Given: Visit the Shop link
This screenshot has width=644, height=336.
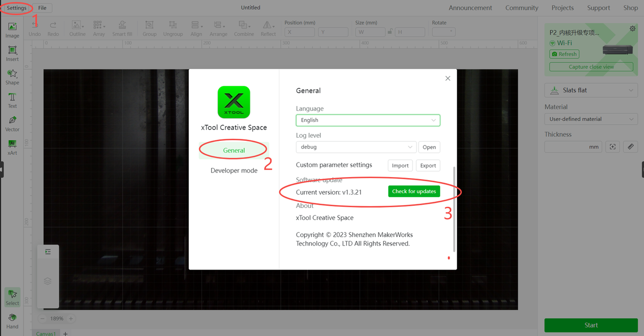Looking at the screenshot, I should click(x=630, y=8).
